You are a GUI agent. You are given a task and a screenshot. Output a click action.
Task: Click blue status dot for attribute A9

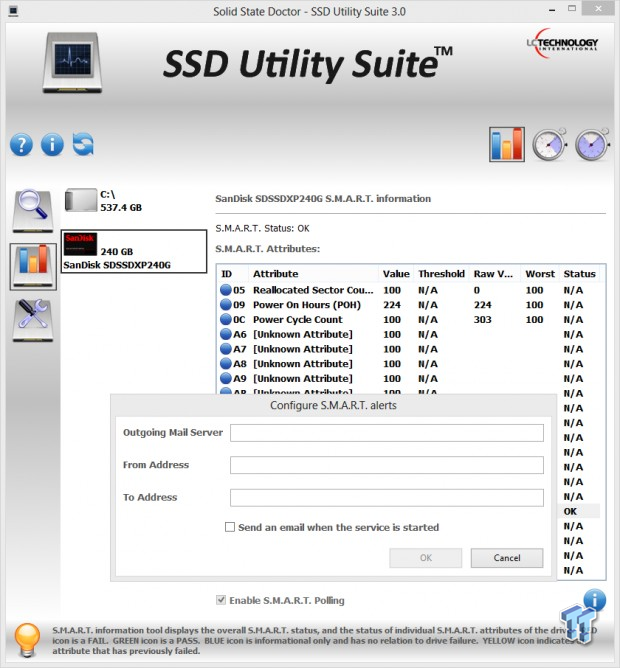click(x=226, y=378)
